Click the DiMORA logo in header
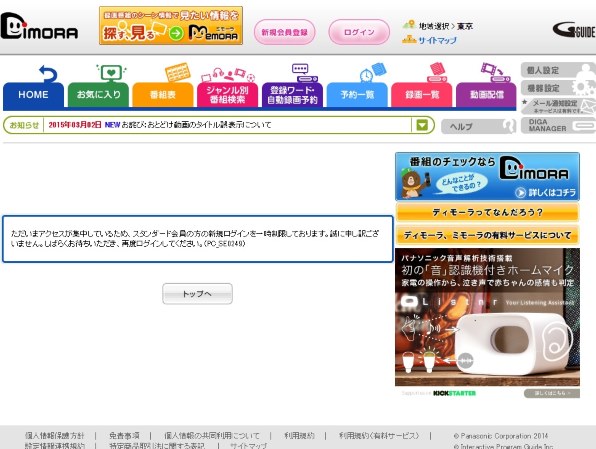 (39, 26)
